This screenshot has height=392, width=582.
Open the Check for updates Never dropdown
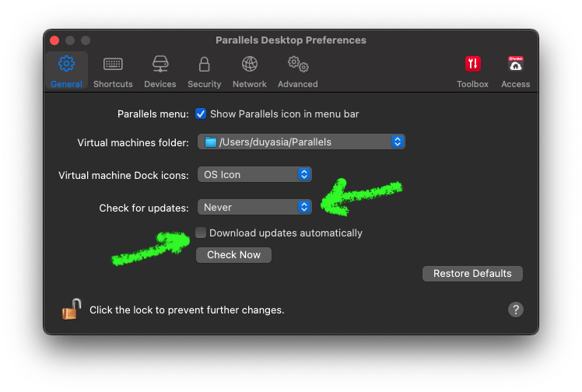(254, 207)
